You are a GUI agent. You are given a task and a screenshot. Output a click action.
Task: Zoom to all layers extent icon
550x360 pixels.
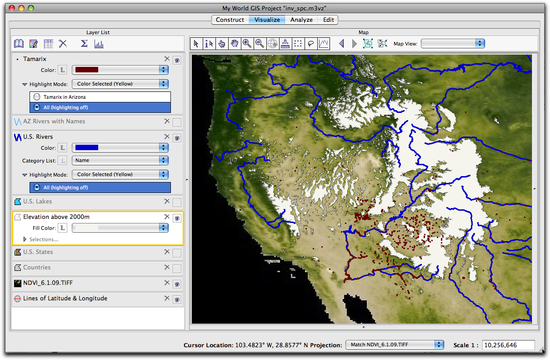(368, 44)
